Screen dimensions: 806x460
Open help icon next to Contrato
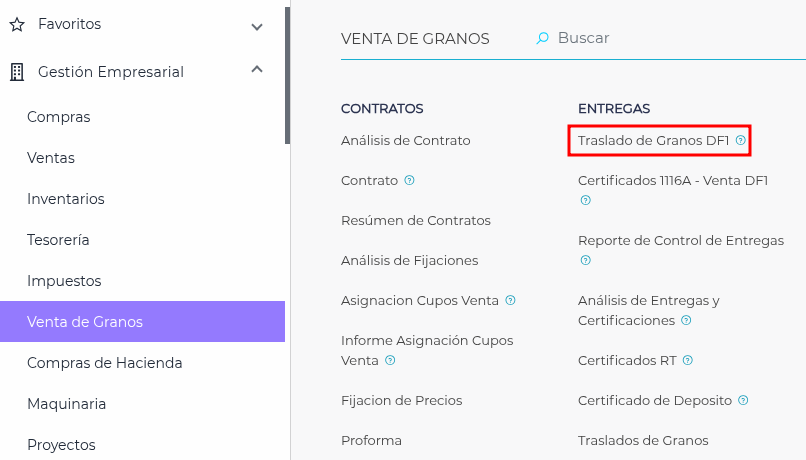click(x=409, y=181)
